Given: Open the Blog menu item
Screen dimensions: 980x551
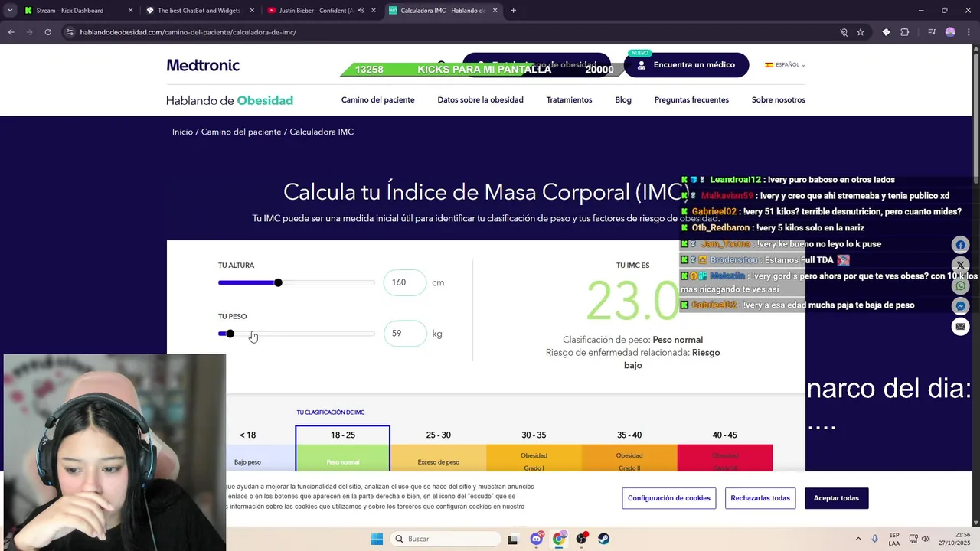Looking at the screenshot, I should (x=623, y=100).
